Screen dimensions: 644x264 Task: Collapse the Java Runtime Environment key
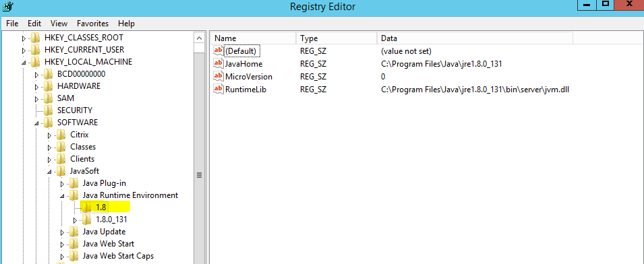[63, 196]
